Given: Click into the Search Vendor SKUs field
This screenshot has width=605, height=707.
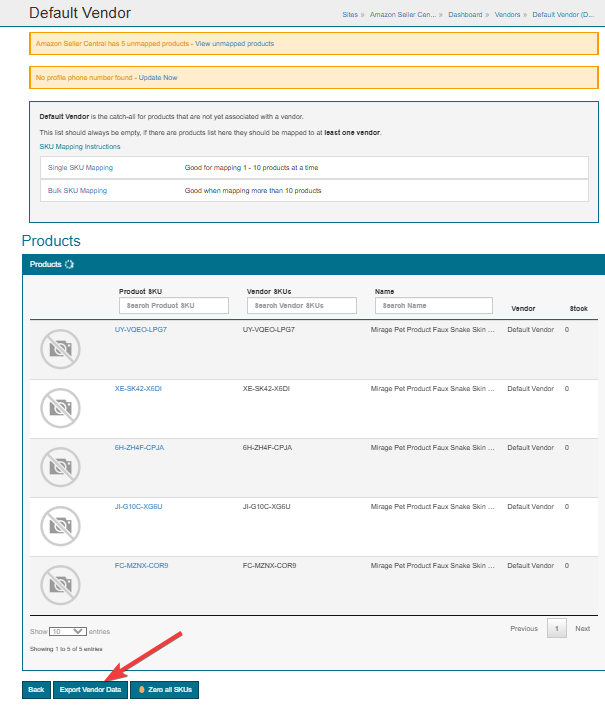Looking at the screenshot, I should 301,305.
